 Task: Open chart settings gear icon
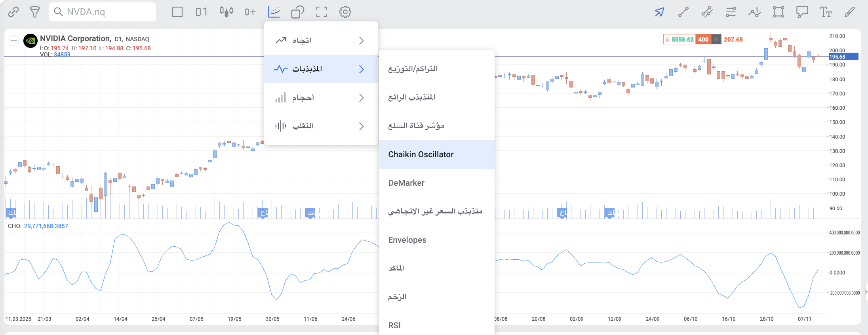click(x=345, y=12)
